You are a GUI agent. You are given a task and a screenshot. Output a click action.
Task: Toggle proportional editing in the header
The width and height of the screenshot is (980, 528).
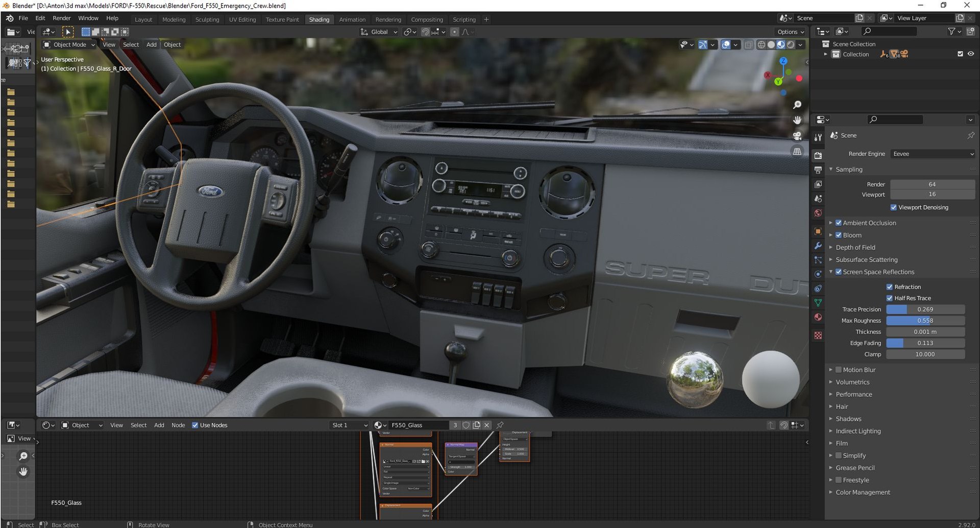[454, 32]
